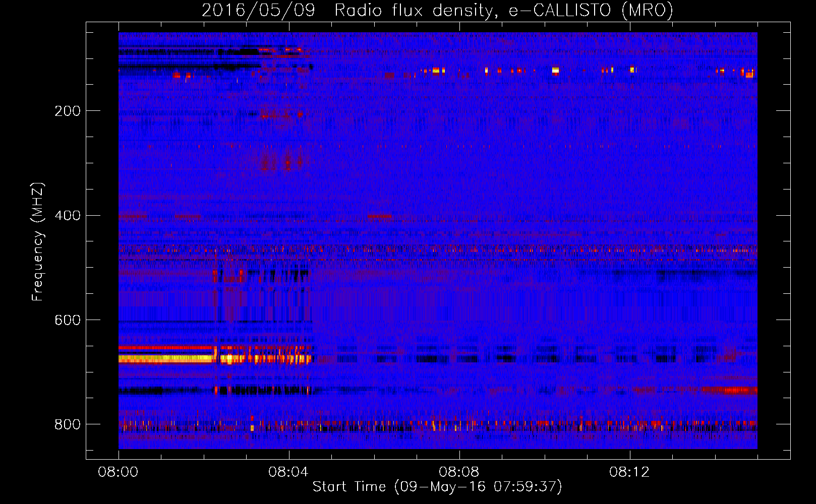This screenshot has height=504, width=816.
Task: Click the 08:08 time tick label
Action: point(459,472)
